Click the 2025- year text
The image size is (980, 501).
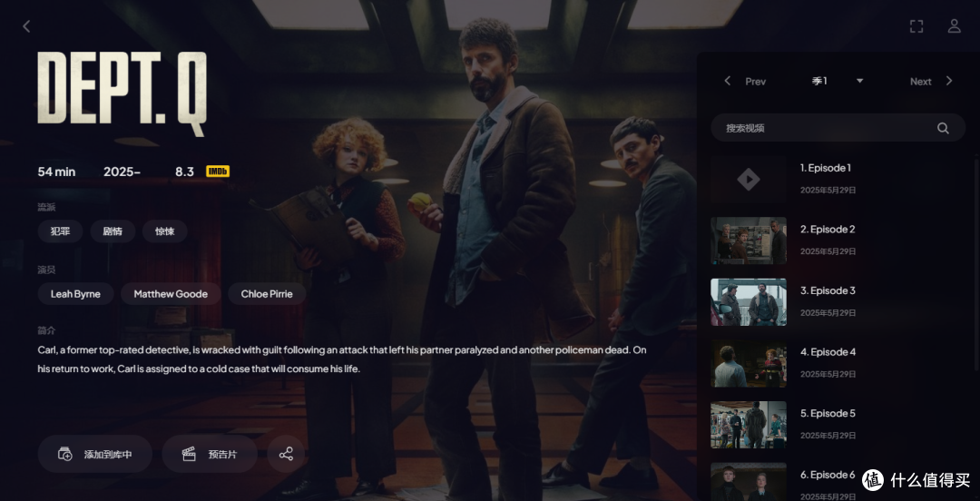pos(122,172)
